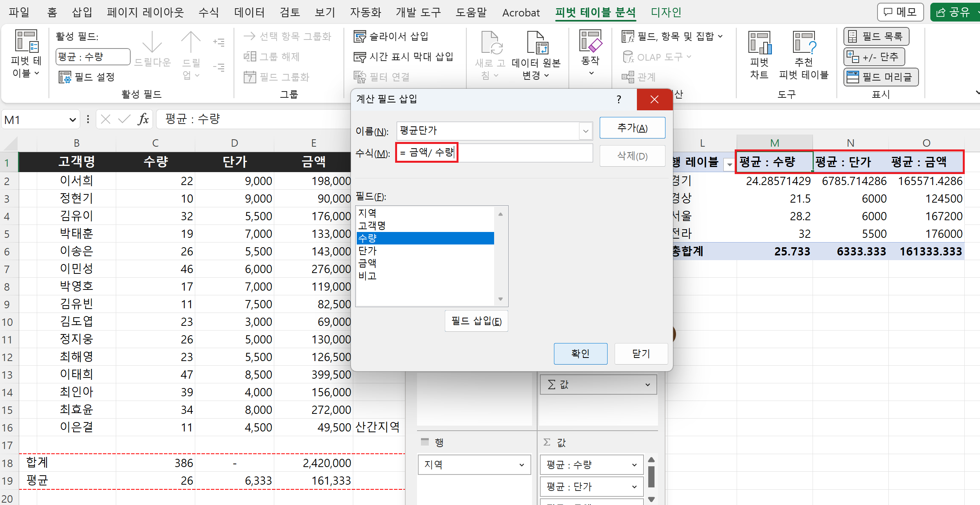Click the 확인 button in the dialog
The image size is (980, 505).
point(580,354)
